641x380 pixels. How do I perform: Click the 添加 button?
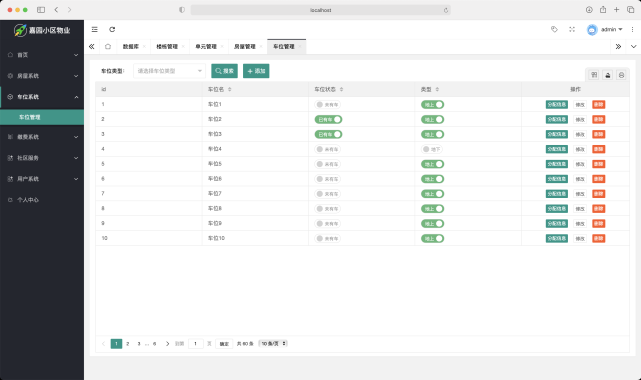coord(256,71)
